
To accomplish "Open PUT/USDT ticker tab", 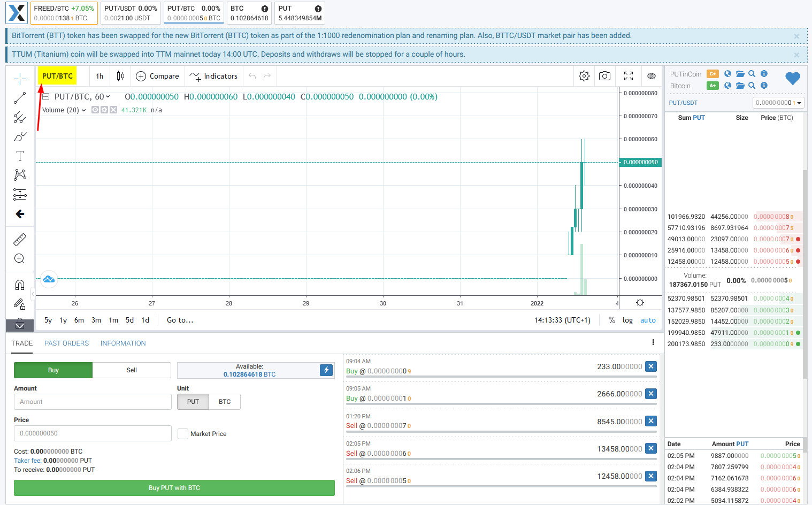I will pos(131,13).
